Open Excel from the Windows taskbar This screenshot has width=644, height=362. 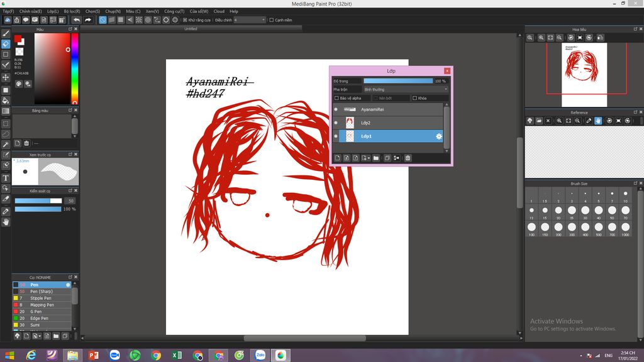coord(177,355)
